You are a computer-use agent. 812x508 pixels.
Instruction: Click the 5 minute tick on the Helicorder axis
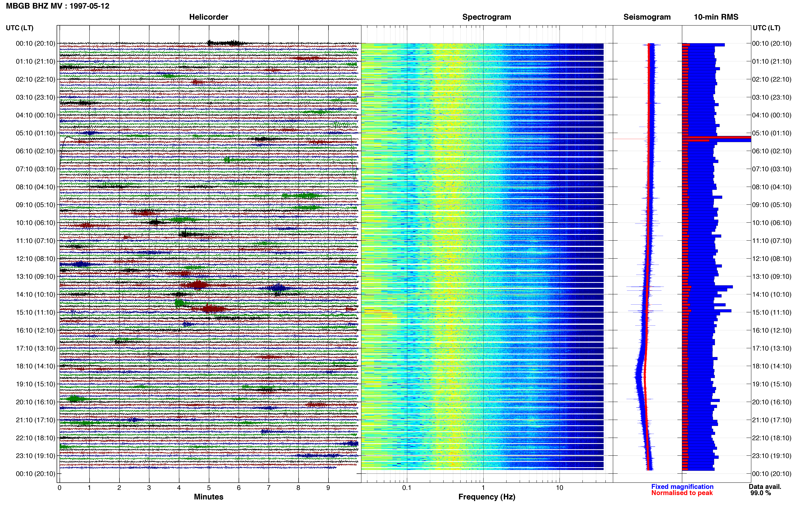[209, 487]
